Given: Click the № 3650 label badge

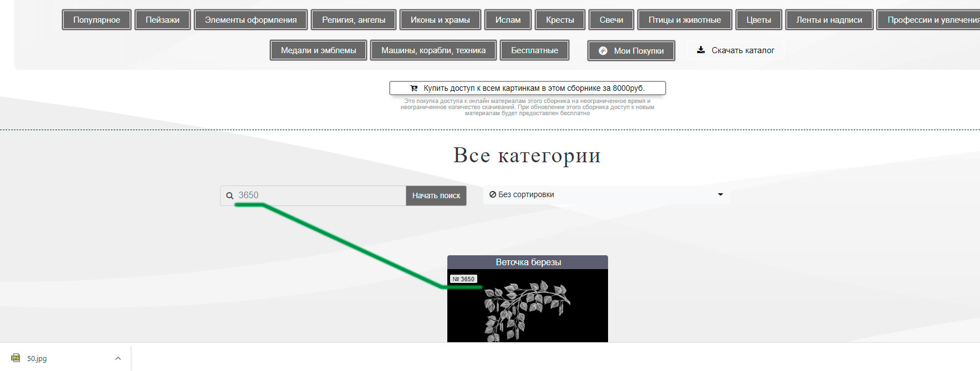Looking at the screenshot, I should 463,279.
